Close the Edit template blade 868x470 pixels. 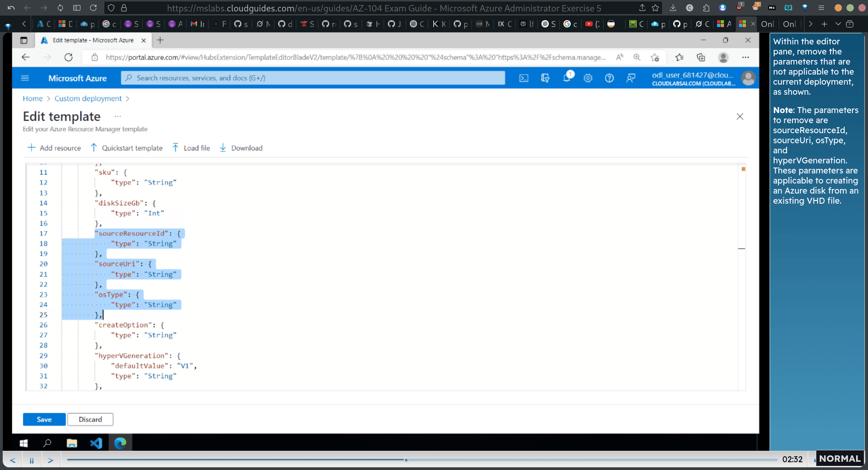[740, 116]
